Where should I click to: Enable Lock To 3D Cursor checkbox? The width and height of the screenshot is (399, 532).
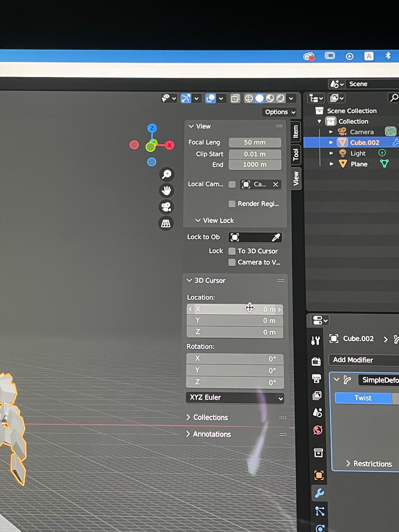tap(232, 251)
